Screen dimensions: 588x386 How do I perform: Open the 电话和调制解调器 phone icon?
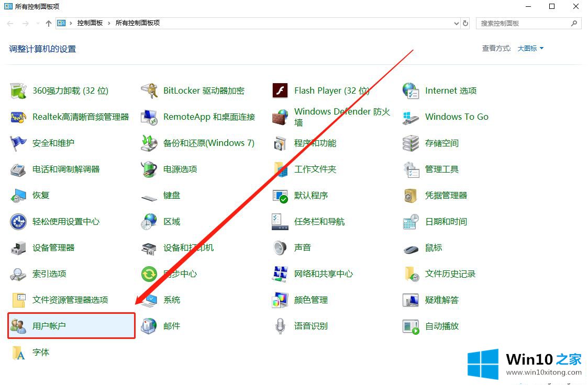[x=18, y=169]
